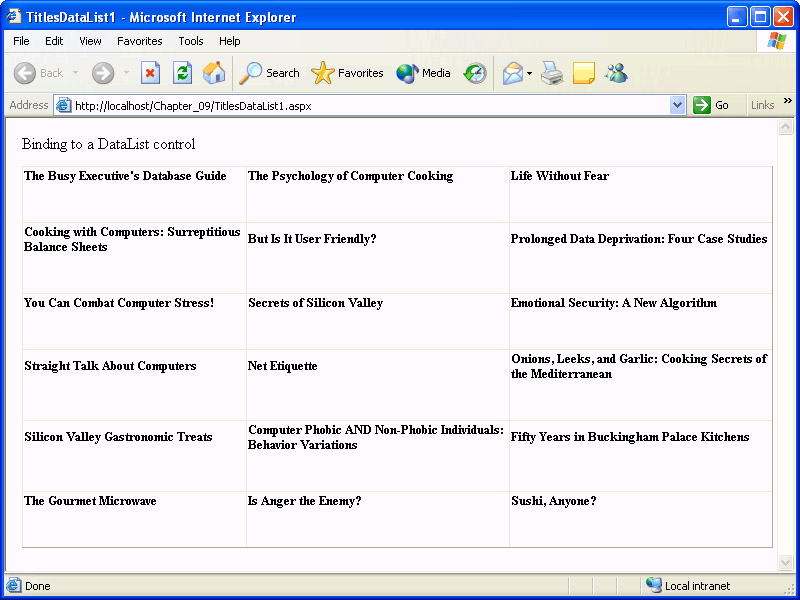Open the Back button history dropdown arrow

[75, 73]
